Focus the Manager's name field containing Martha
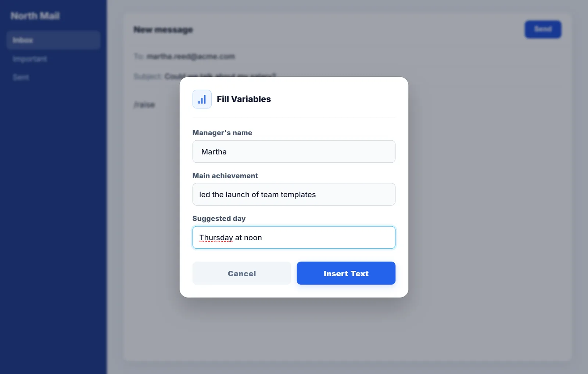This screenshot has width=588, height=374. coord(294,151)
